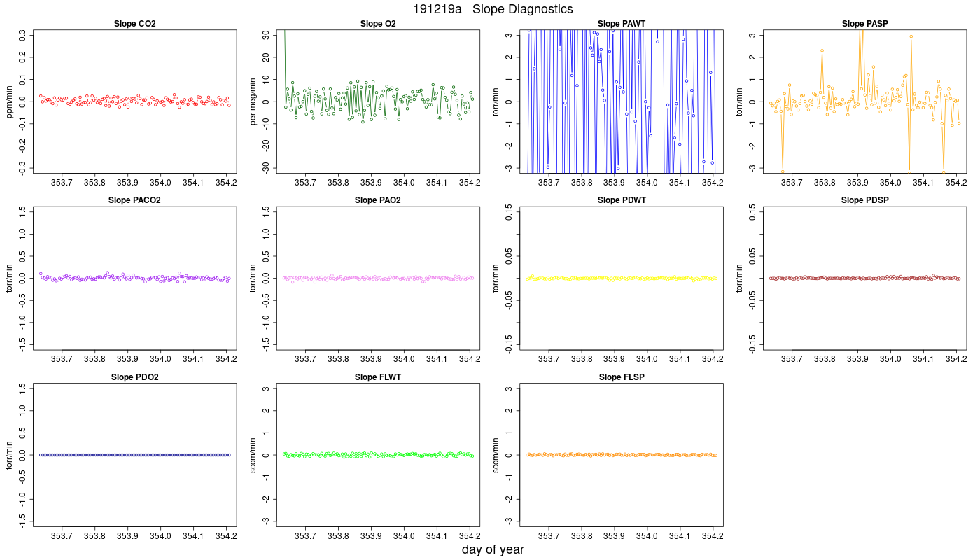The image size is (980, 560).
Task: Click the 'Slope FLSP' plot title
Action: coord(621,377)
